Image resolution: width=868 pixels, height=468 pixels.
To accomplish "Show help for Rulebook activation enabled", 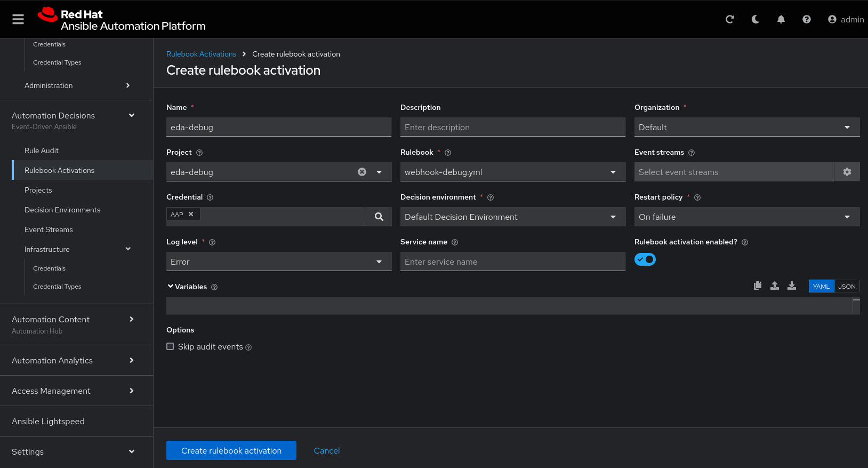I will (745, 242).
